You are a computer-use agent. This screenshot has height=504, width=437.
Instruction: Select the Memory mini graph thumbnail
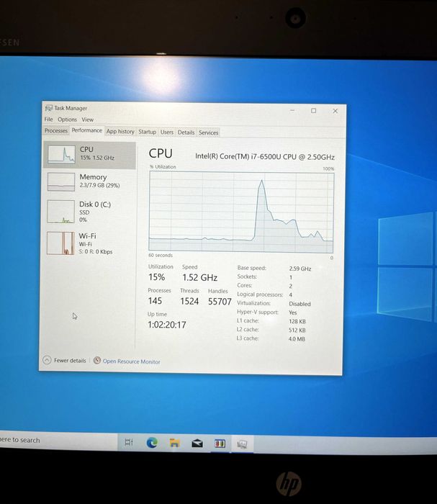click(x=61, y=182)
